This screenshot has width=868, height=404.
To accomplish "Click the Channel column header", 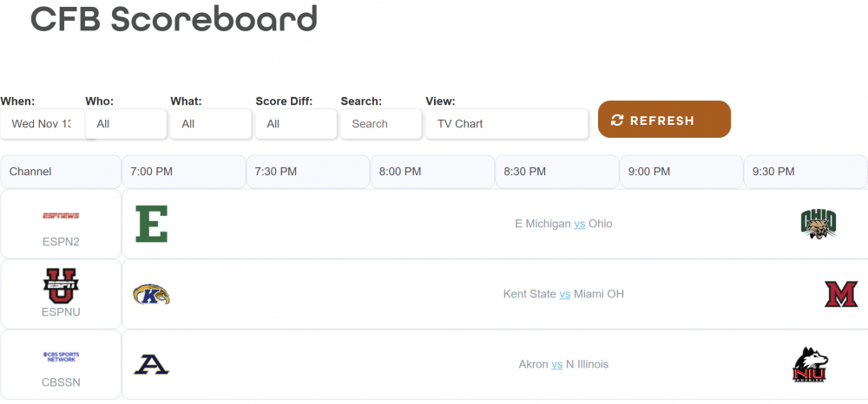I will point(61,172).
